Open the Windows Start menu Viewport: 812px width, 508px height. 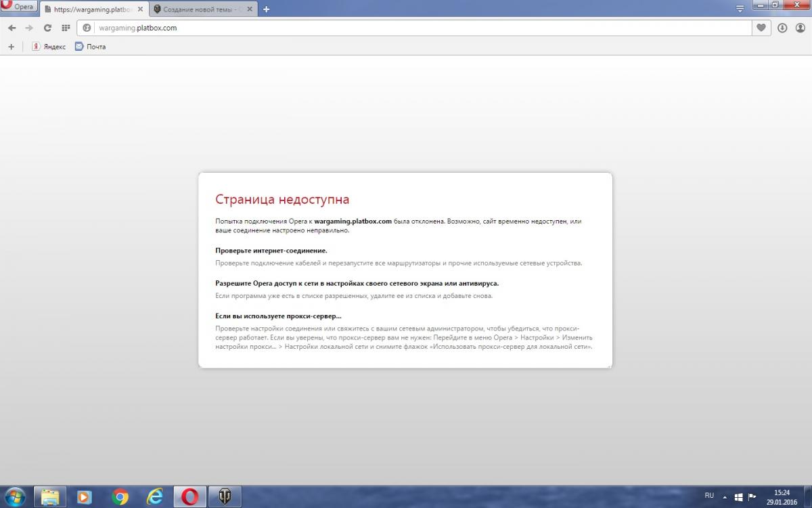pyautogui.click(x=15, y=496)
